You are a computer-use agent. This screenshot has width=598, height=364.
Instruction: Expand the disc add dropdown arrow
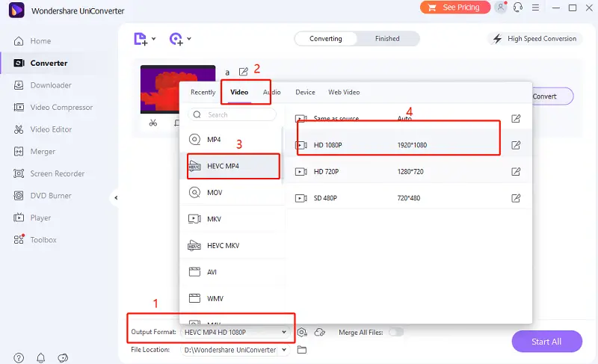point(189,39)
